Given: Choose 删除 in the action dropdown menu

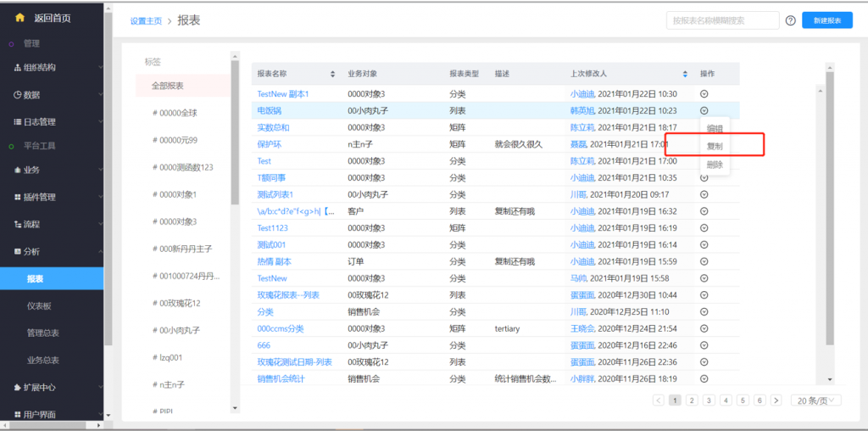Looking at the screenshot, I should (x=715, y=165).
